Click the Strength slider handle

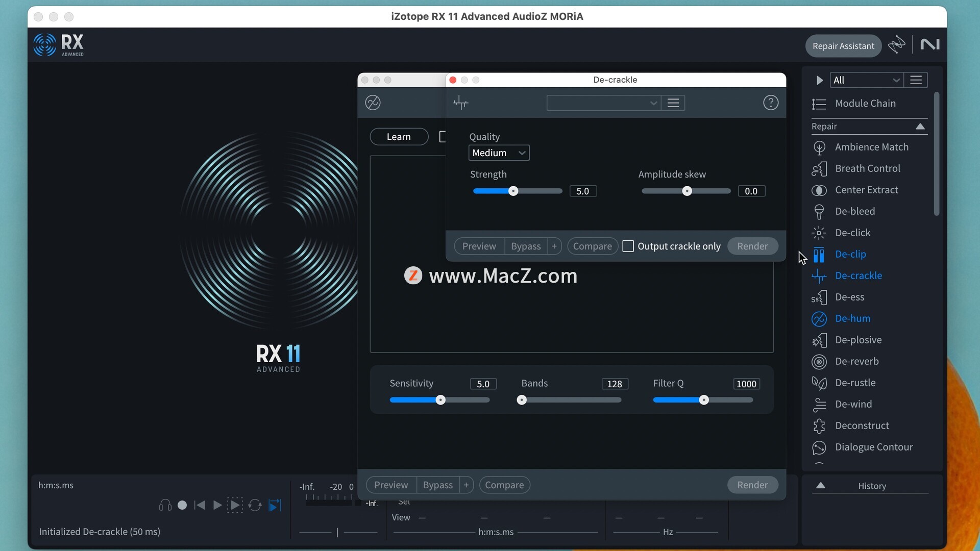pyautogui.click(x=513, y=191)
